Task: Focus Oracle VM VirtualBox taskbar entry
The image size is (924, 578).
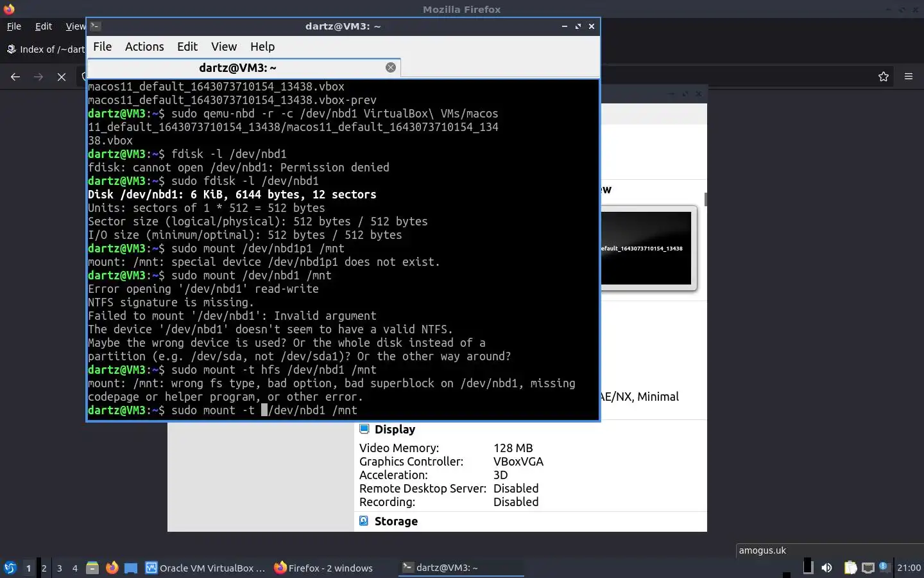Action: pos(205,568)
